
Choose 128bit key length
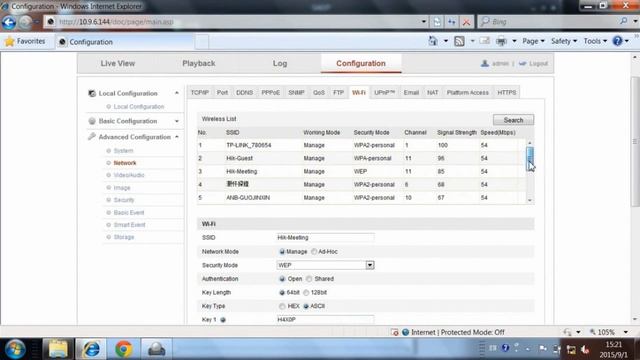click(306, 293)
